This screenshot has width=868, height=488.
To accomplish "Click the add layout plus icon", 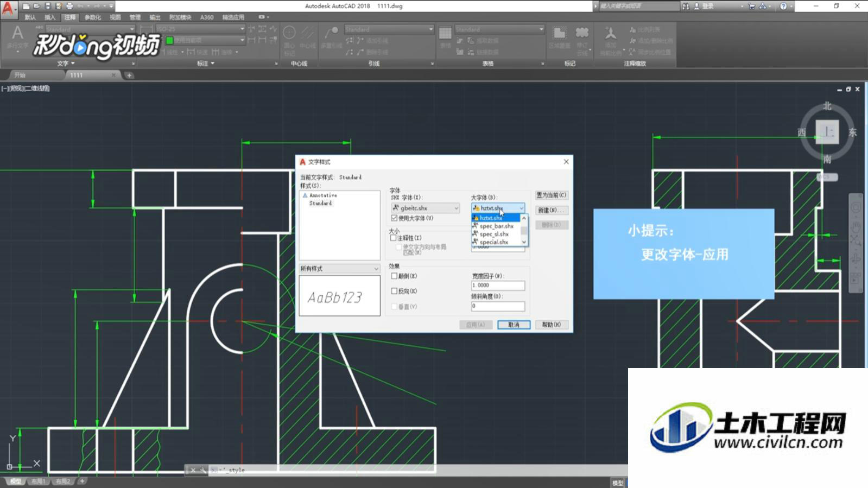I will (82, 481).
